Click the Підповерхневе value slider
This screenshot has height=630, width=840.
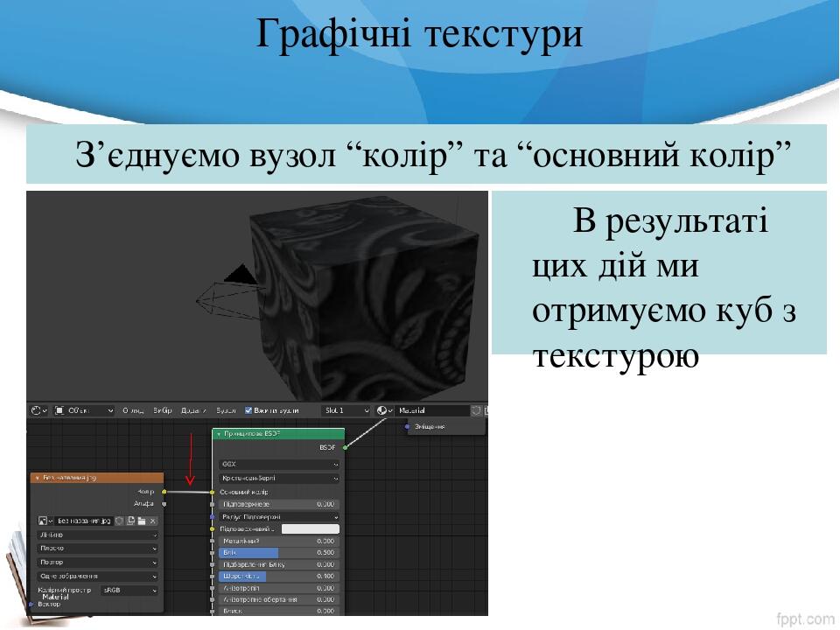(x=279, y=505)
